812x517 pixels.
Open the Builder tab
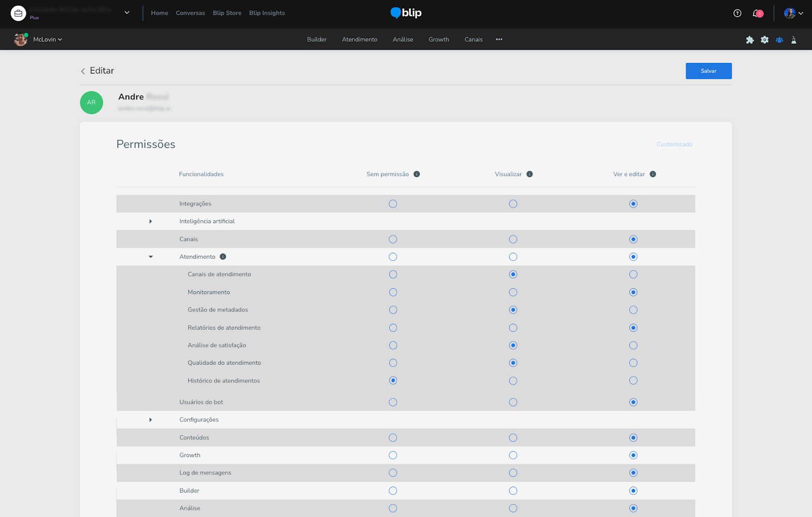pos(317,40)
